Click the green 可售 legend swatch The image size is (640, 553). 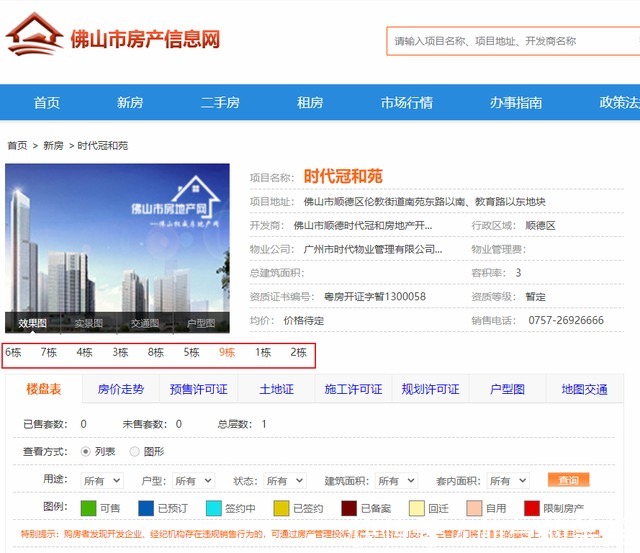click(88, 509)
